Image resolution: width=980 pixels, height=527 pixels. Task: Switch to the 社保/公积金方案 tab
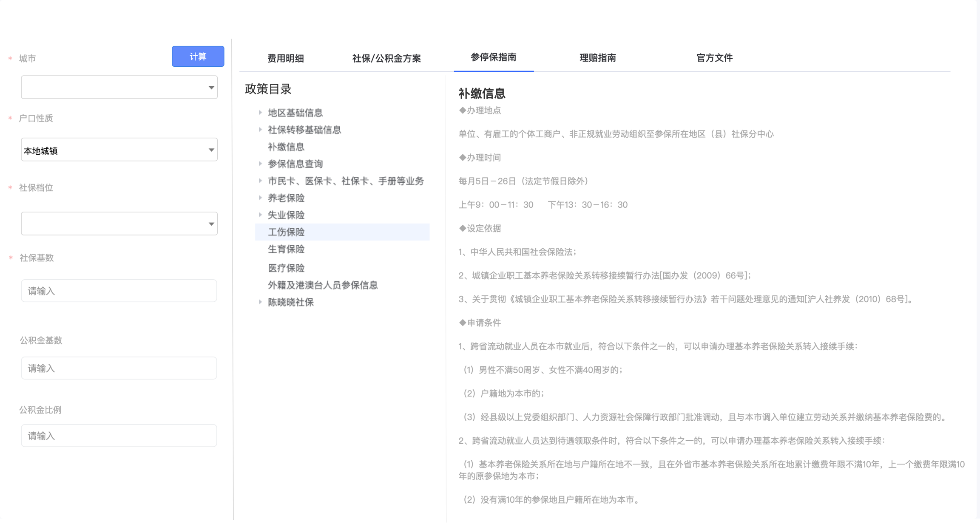point(386,58)
